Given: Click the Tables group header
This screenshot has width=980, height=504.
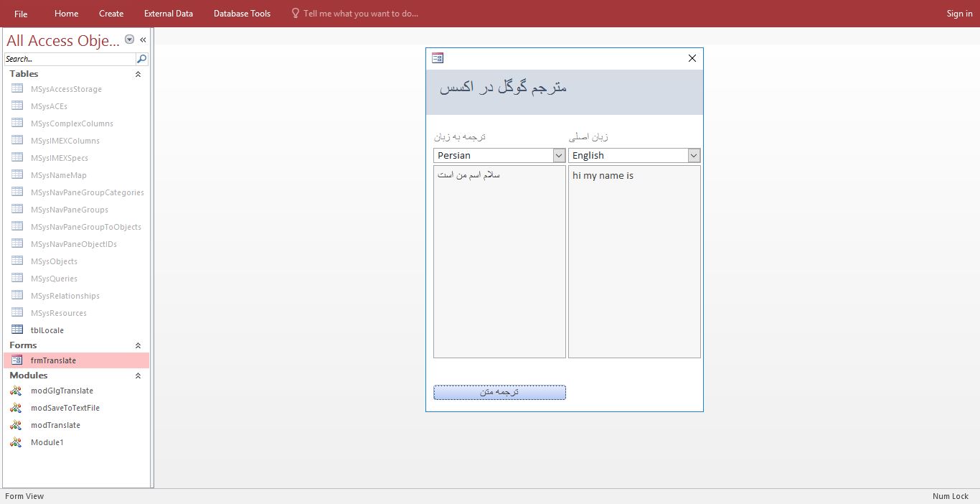Looking at the screenshot, I should [76, 74].
